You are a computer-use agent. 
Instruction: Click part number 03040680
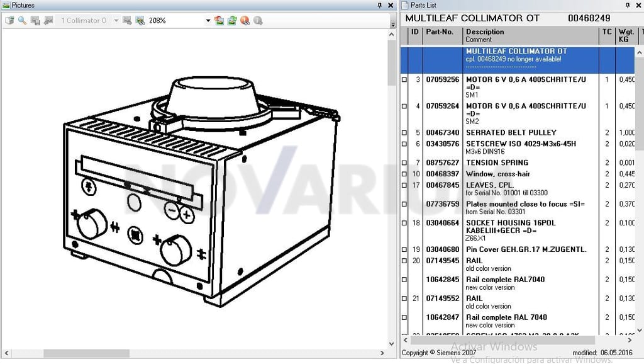(x=442, y=249)
